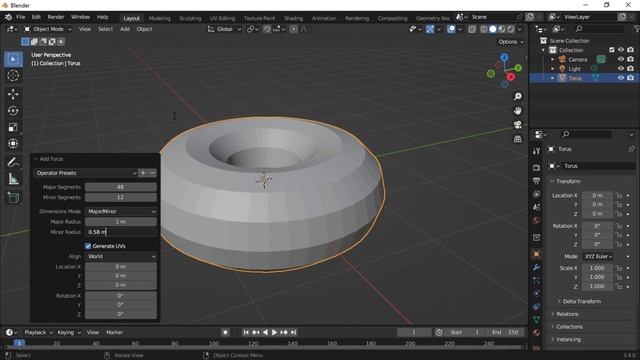Switch orthographic/perspective grid icon
The image size is (640, 360).
518,139
